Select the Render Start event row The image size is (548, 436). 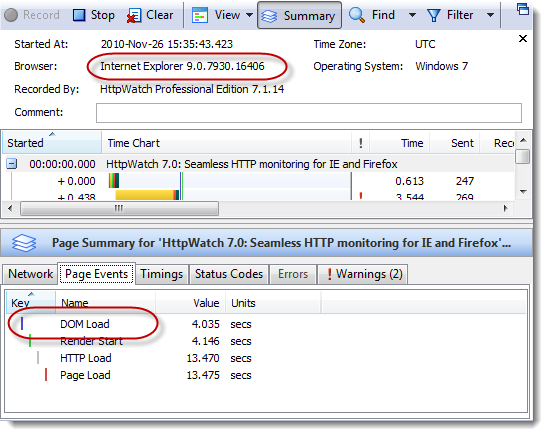[x=266, y=341]
